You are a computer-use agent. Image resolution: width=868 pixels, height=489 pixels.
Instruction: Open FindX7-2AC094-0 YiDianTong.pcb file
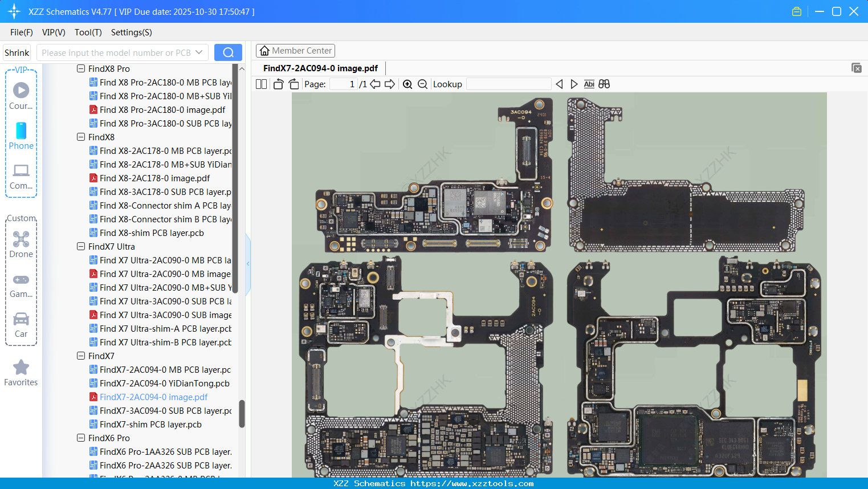click(159, 383)
